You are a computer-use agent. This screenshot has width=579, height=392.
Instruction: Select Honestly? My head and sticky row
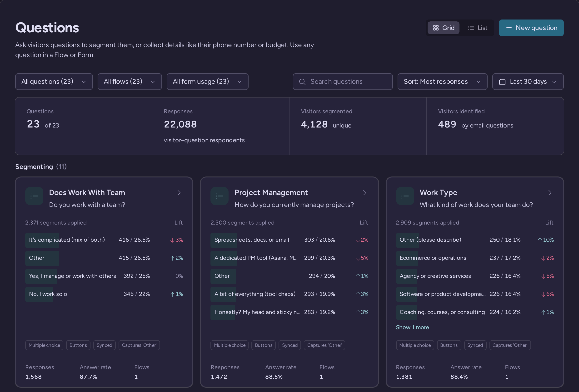click(289, 312)
